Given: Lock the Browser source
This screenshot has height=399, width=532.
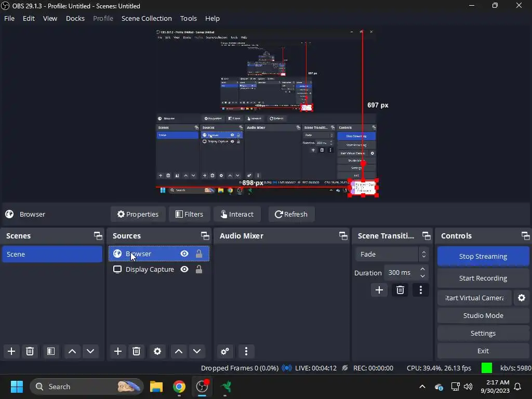Looking at the screenshot, I should pos(199,254).
